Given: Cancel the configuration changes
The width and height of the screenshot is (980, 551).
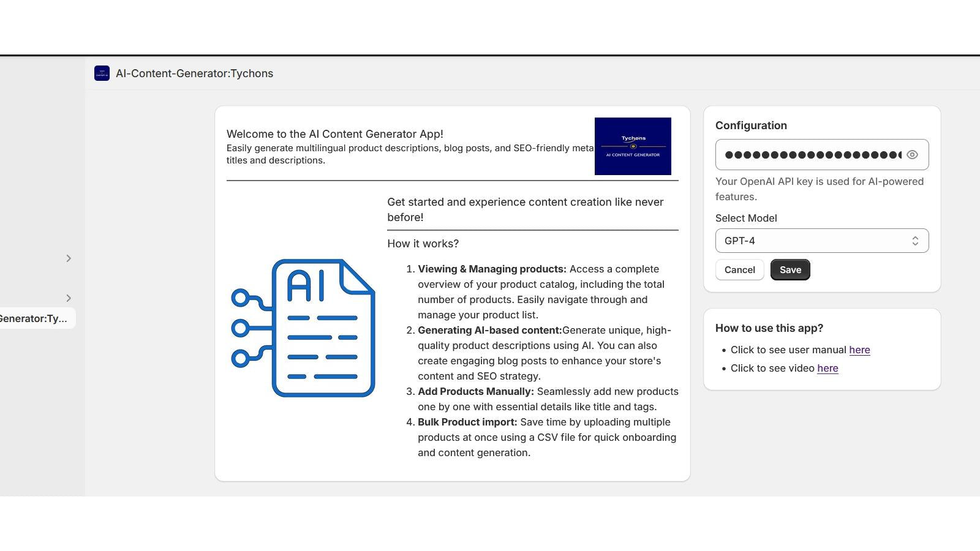Looking at the screenshot, I should pos(739,270).
